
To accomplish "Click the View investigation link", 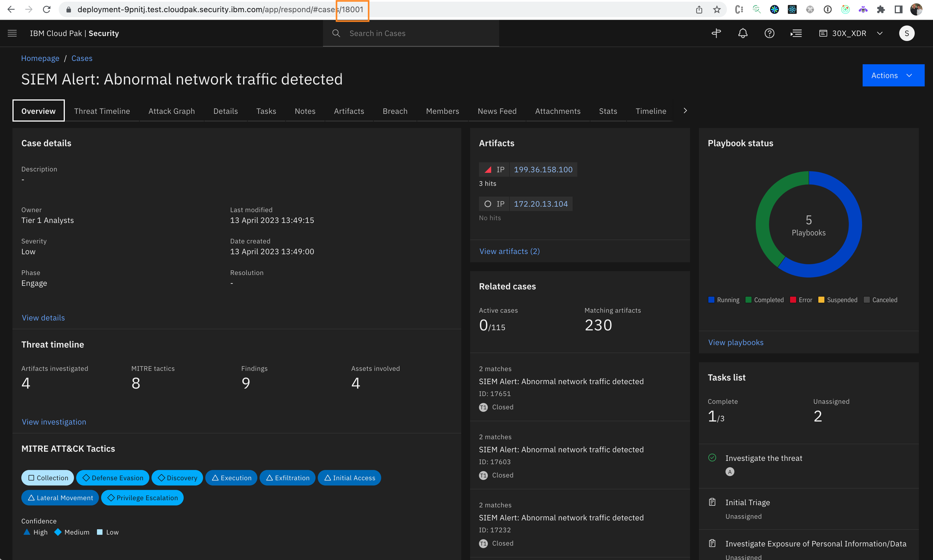I will coord(54,422).
